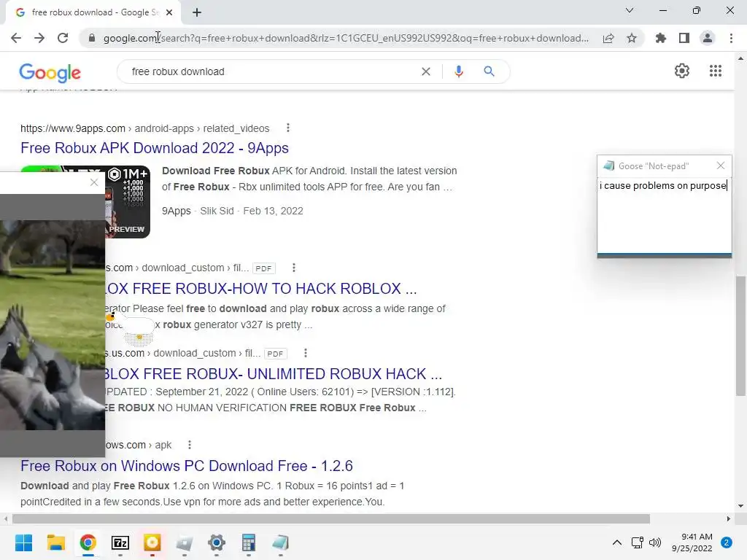The height and width of the screenshot is (560, 747).
Task: Open a new Chrome tab
Action: coord(197,12)
